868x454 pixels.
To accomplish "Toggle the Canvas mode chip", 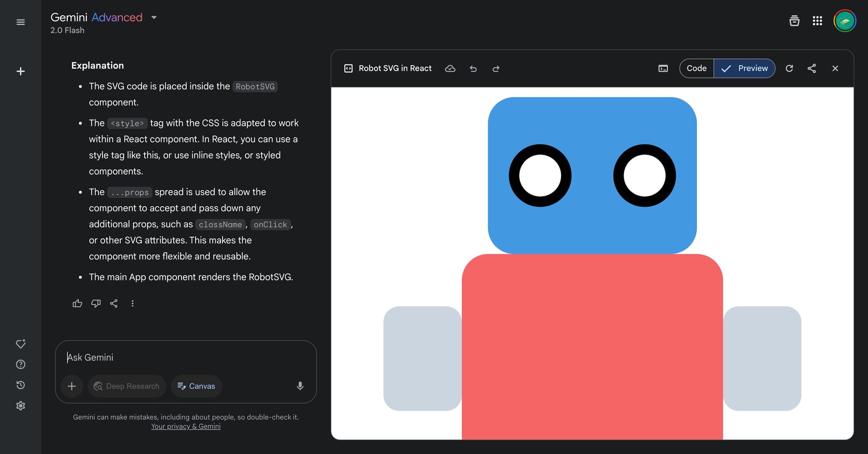I will coord(196,386).
